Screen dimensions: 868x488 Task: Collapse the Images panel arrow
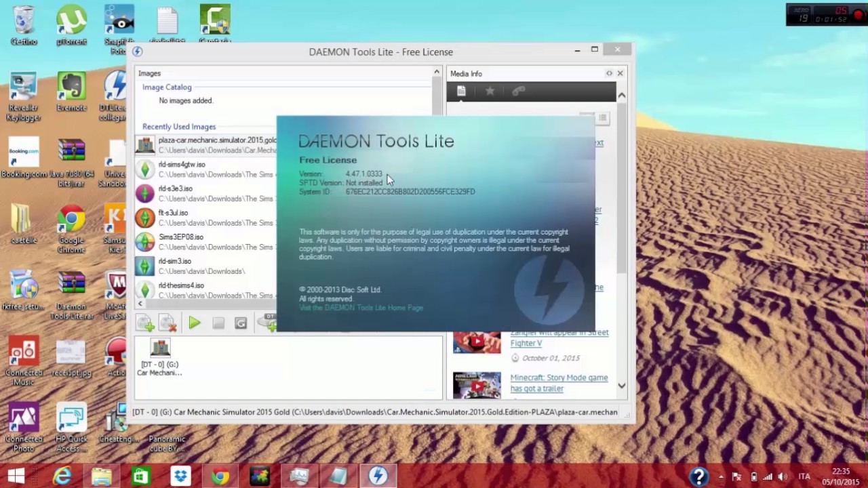(437, 73)
